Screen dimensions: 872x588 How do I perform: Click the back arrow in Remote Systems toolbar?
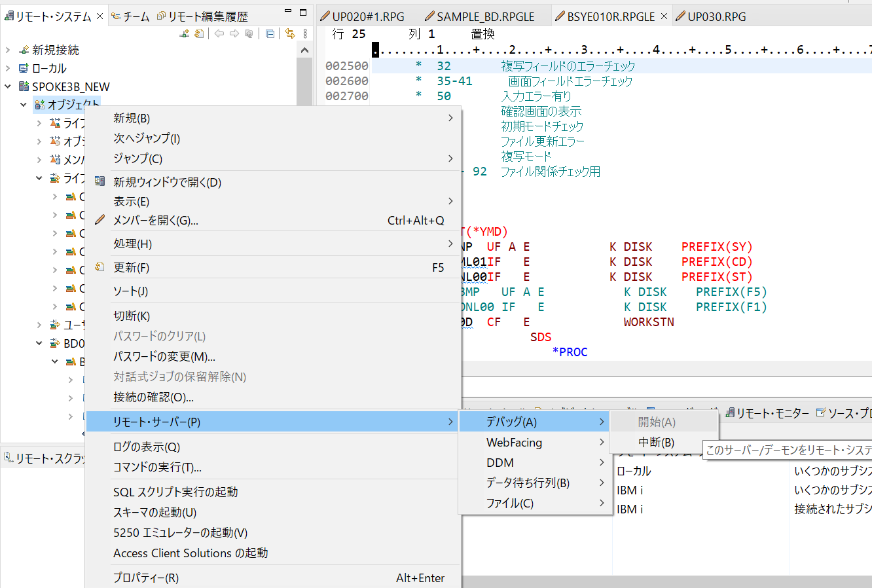[219, 33]
